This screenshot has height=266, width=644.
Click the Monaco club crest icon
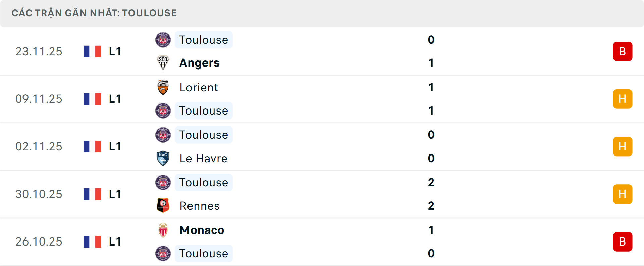click(163, 230)
